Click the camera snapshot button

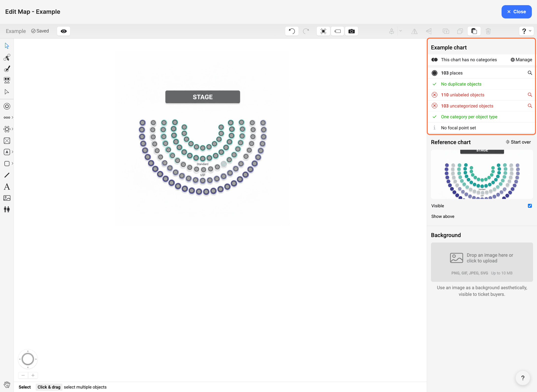[351, 31]
